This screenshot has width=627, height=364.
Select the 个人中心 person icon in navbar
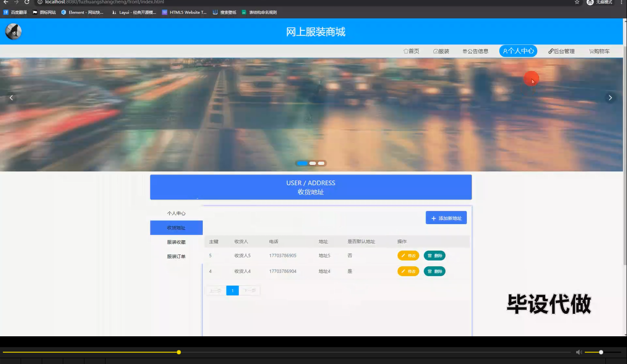click(505, 51)
